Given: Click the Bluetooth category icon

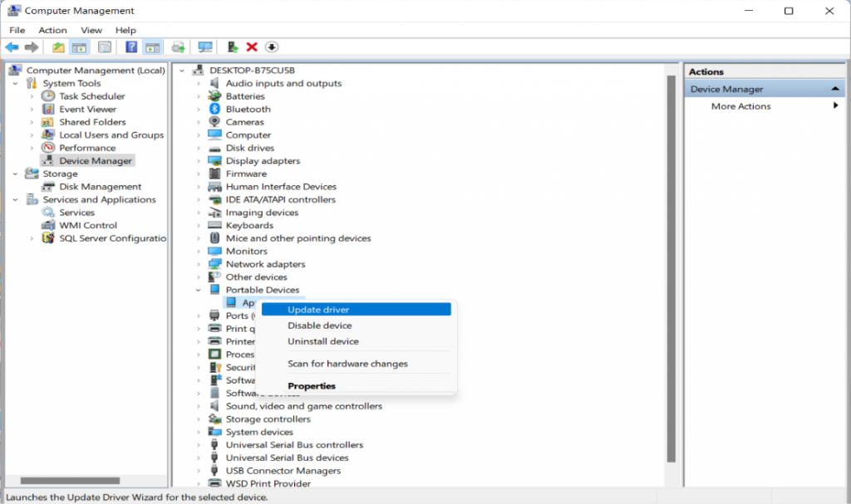Looking at the screenshot, I should [215, 109].
